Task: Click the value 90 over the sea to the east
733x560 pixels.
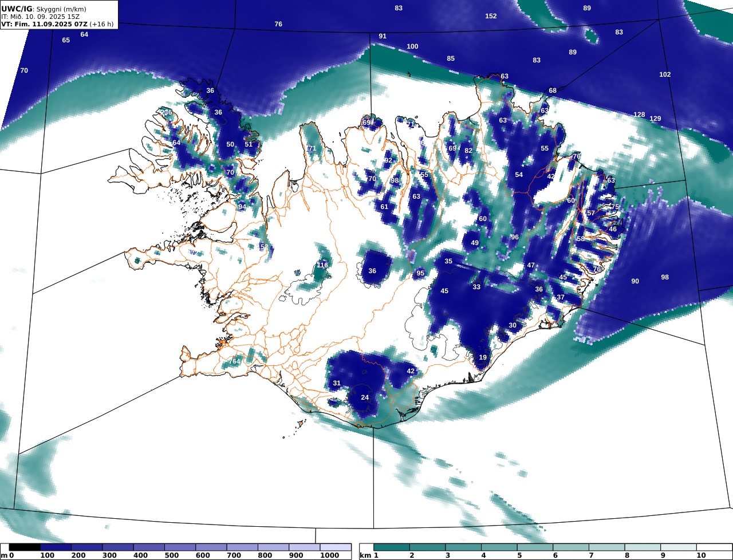Action: (x=635, y=281)
